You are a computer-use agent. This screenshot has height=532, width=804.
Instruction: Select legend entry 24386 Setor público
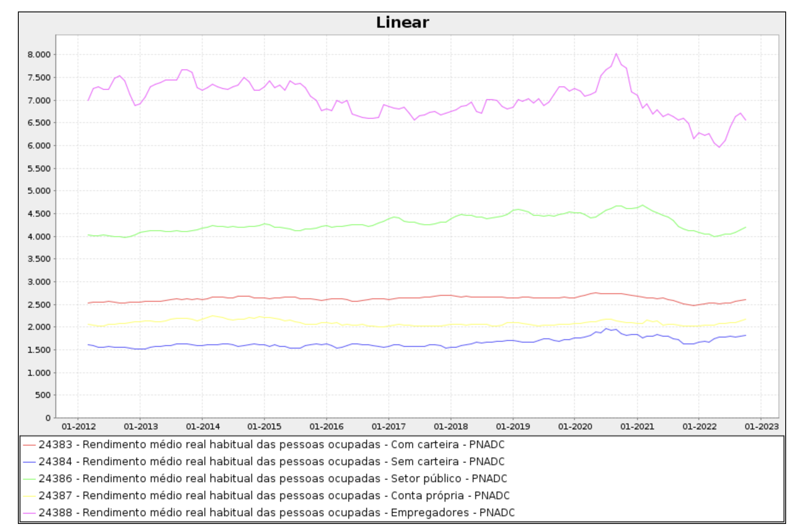273,478
